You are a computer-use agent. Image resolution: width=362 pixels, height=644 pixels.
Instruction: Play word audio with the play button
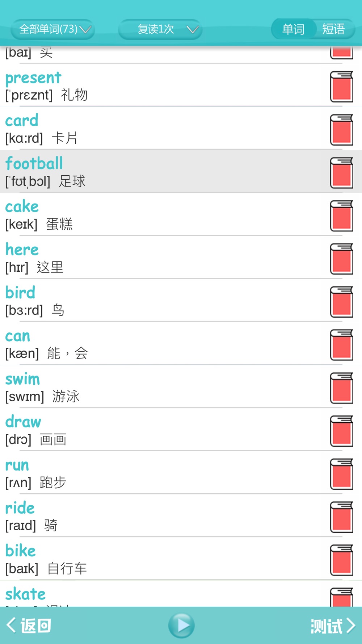point(181,626)
